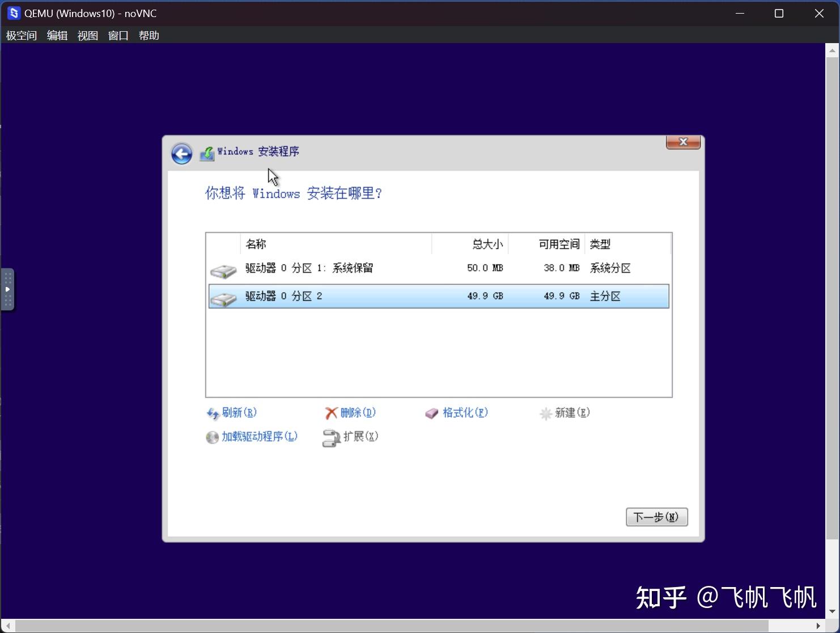
Task: Open the 视图 menu
Action: click(x=87, y=35)
